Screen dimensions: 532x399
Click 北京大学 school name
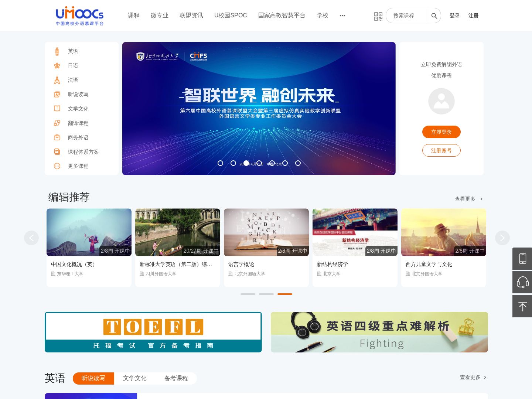click(x=332, y=274)
